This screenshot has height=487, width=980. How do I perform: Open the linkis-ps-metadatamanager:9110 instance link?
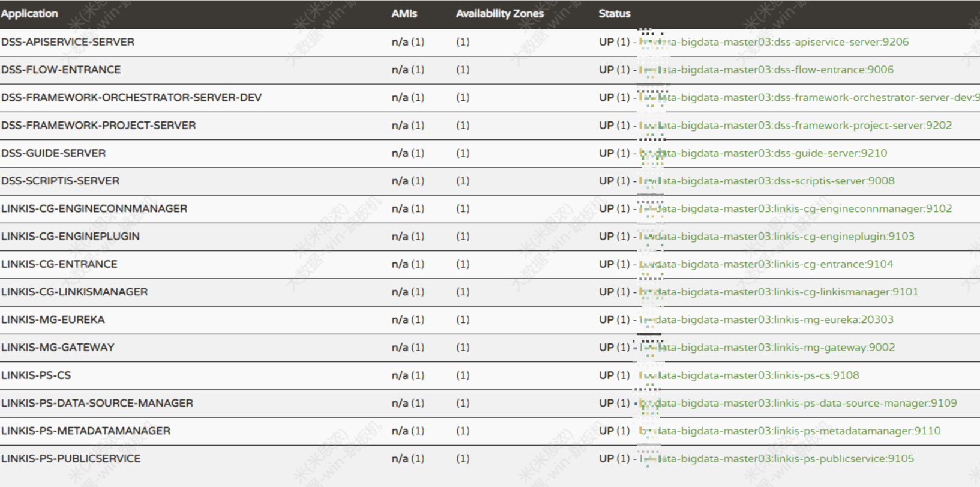click(x=790, y=431)
